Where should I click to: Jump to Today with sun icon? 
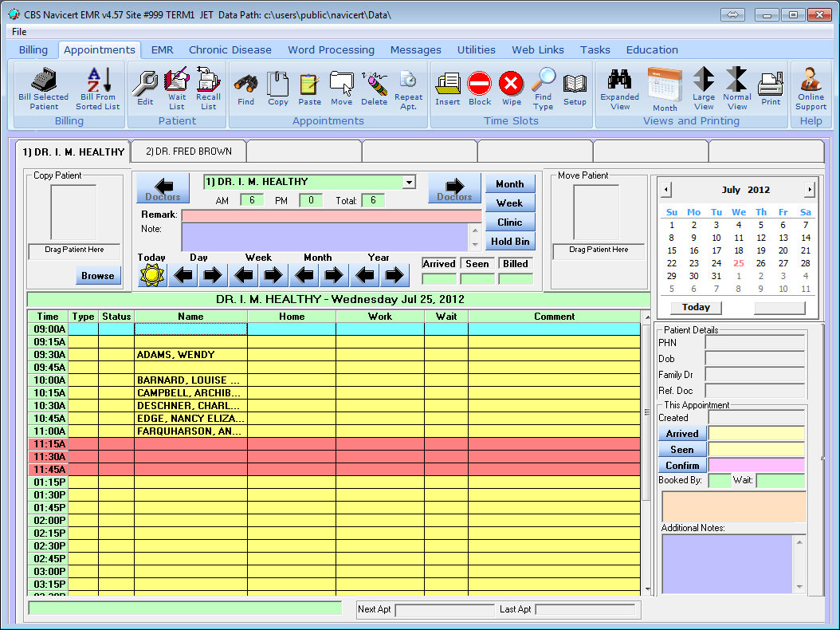pyautogui.click(x=151, y=275)
